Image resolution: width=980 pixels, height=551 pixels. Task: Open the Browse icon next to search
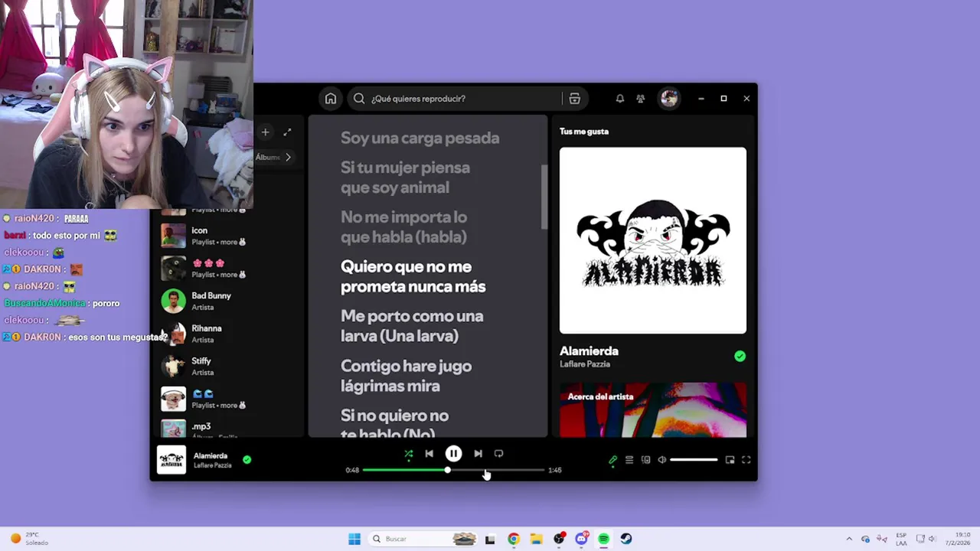coord(574,99)
